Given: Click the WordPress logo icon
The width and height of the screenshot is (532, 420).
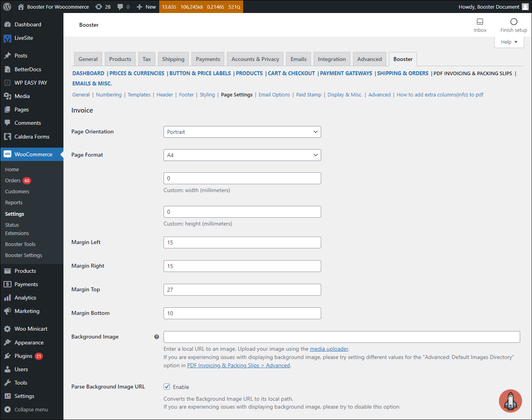Looking at the screenshot, I should pyautogui.click(x=7, y=7).
